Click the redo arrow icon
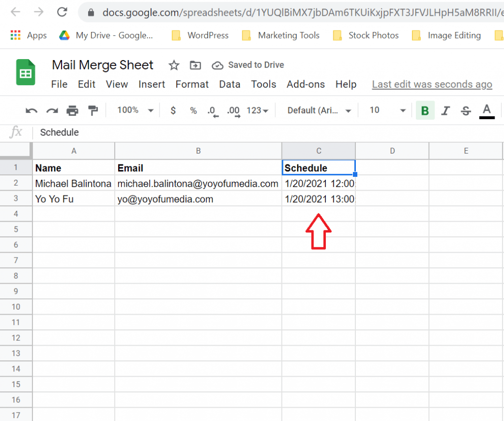Image resolution: width=504 pixels, height=421 pixels. point(52,111)
